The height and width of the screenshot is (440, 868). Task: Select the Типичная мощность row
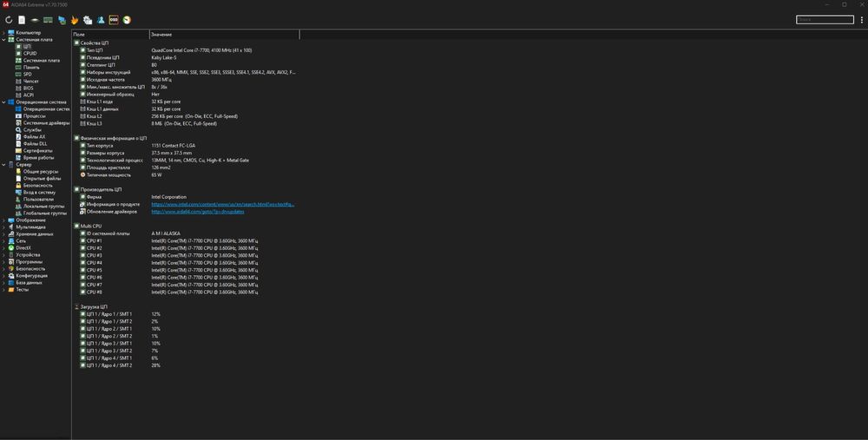[x=186, y=175]
